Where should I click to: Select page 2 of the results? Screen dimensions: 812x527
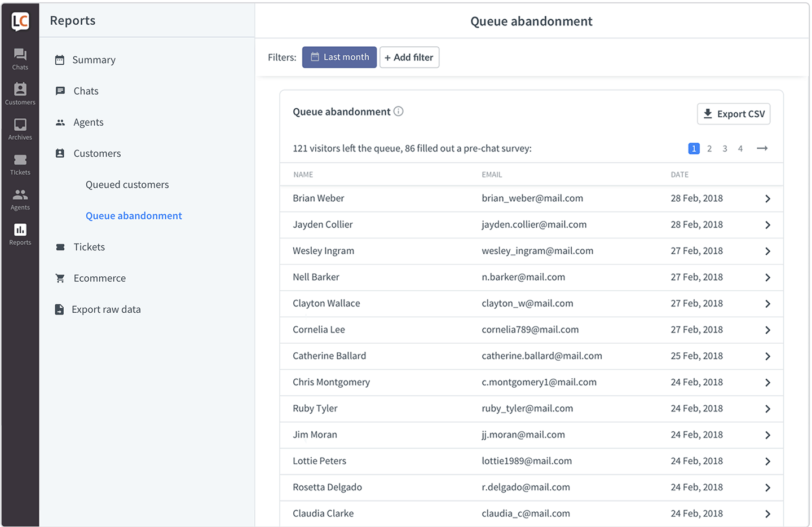click(709, 148)
